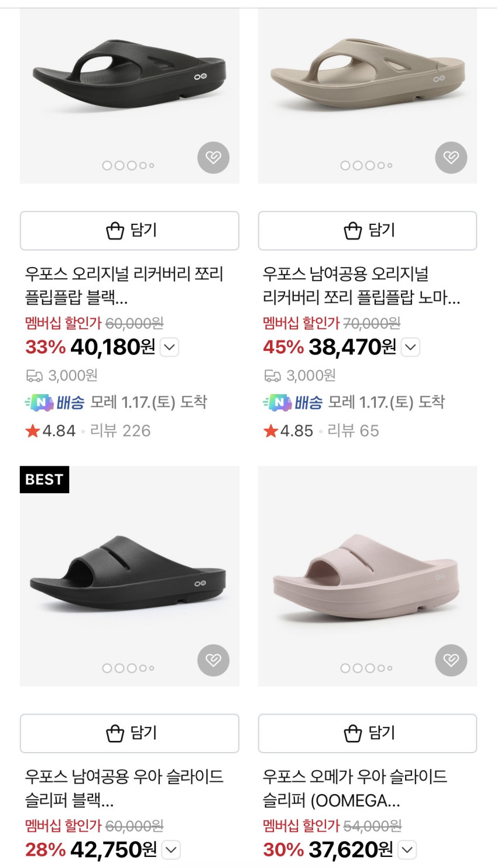Tap wishlist heart on black flip-flop image
This screenshot has width=497, height=868.
tap(213, 158)
